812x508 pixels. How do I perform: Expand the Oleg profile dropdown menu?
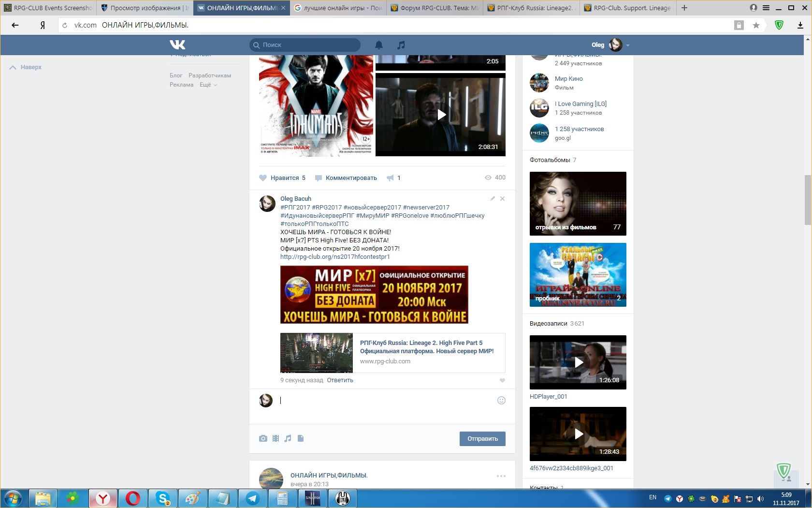point(628,45)
